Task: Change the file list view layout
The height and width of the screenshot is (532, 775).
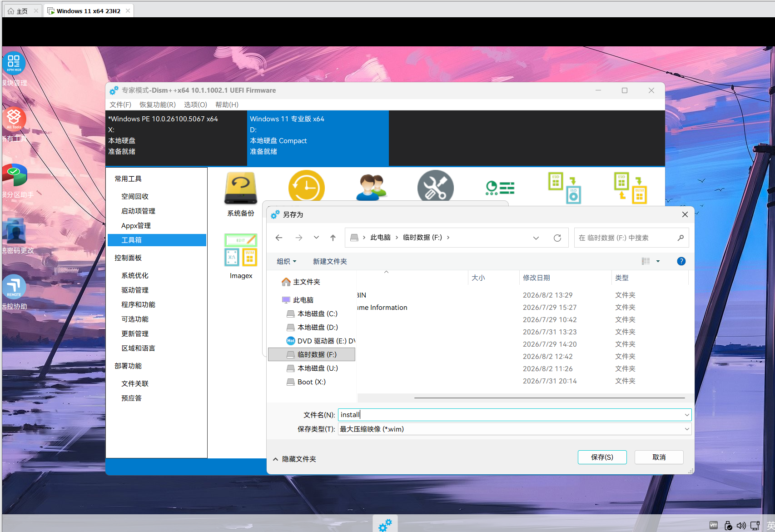Action: (x=646, y=261)
